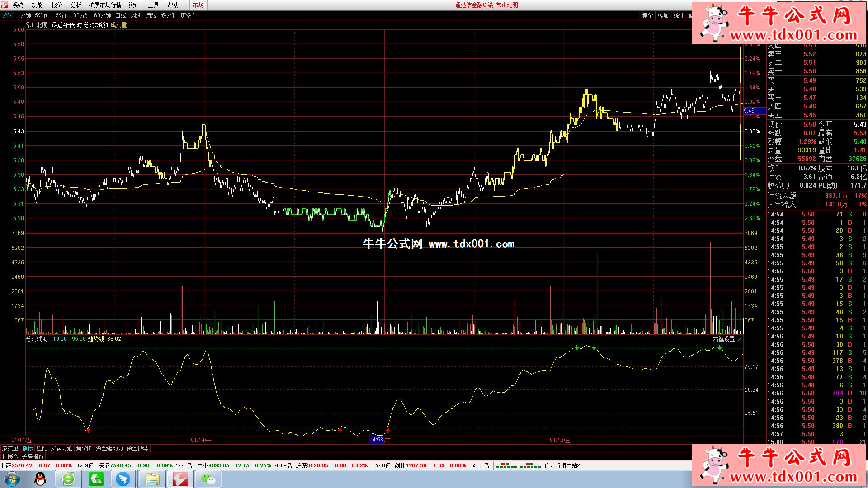This screenshot has height=488, width=868.
Task: Click the green cube app taskbar icon
Action: [96, 479]
